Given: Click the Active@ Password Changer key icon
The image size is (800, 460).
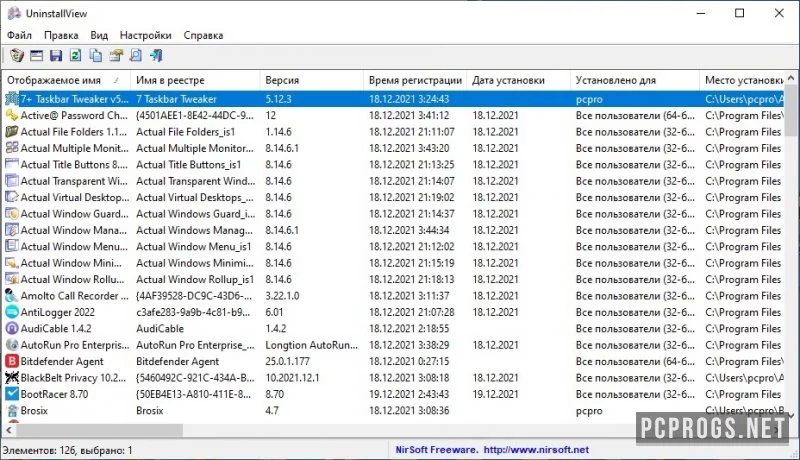Looking at the screenshot, I should click(12, 115).
